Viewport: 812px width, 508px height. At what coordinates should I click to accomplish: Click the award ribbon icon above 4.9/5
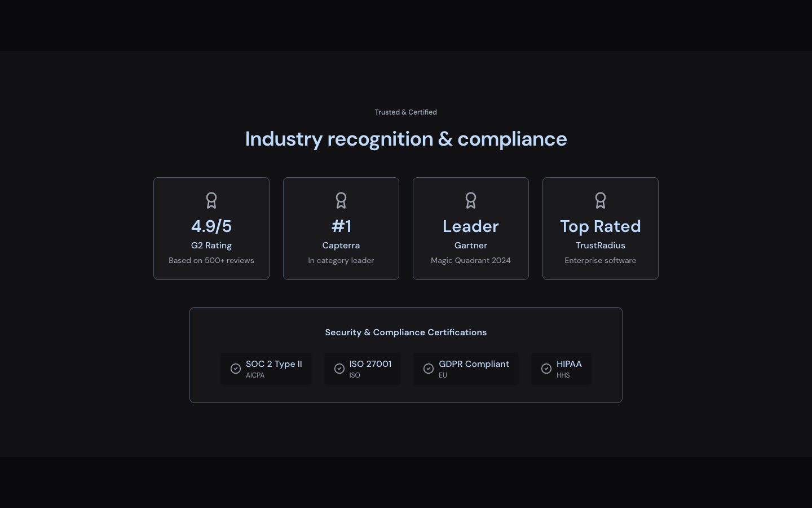click(211, 200)
